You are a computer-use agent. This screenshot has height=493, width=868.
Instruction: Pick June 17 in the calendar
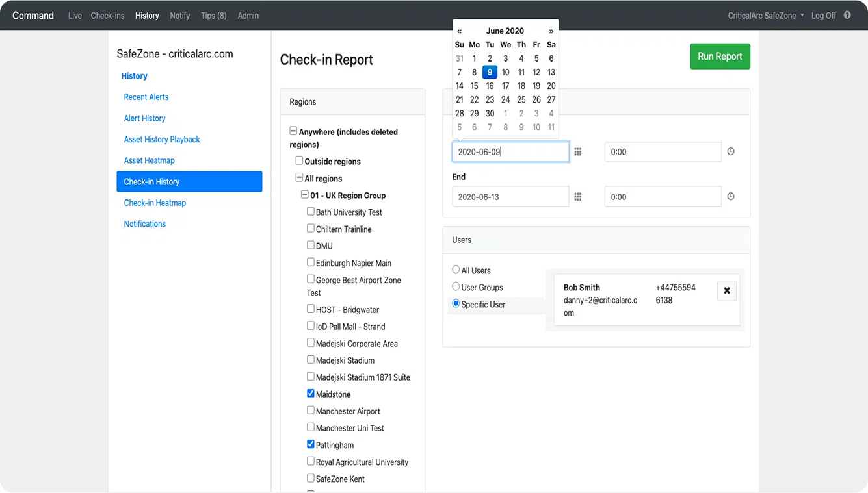click(505, 86)
